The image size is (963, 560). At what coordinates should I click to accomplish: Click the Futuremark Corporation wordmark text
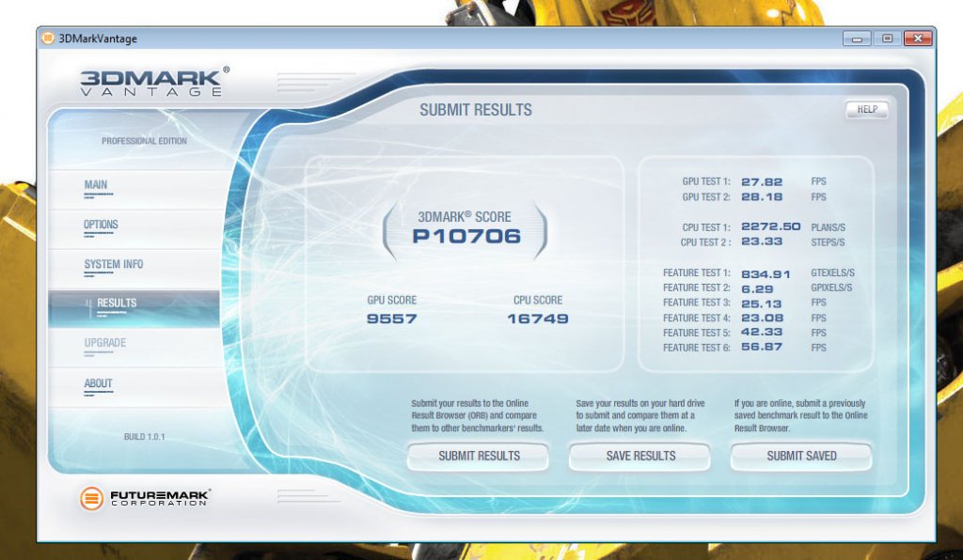pyautogui.click(x=160, y=497)
